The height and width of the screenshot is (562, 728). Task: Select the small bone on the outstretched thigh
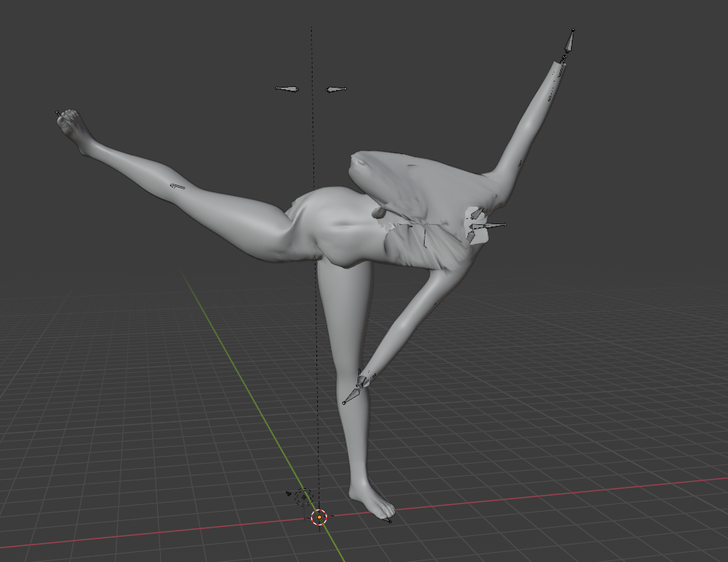tap(178, 187)
